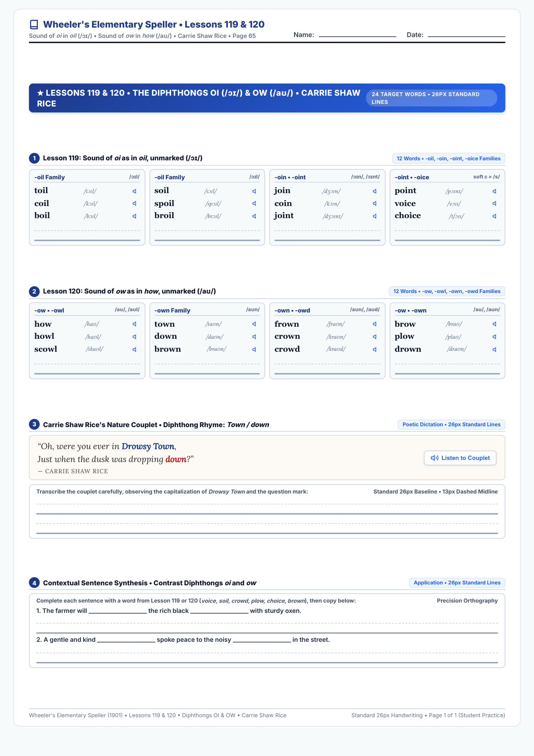Screen dimensions: 534x756
Task: Play audio for the word coil
Action: (x=134, y=203)
